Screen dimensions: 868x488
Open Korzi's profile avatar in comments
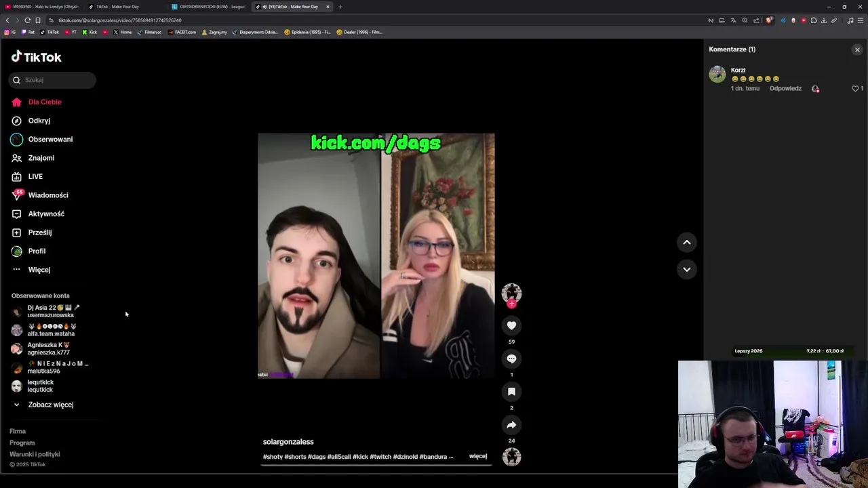coord(717,74)
